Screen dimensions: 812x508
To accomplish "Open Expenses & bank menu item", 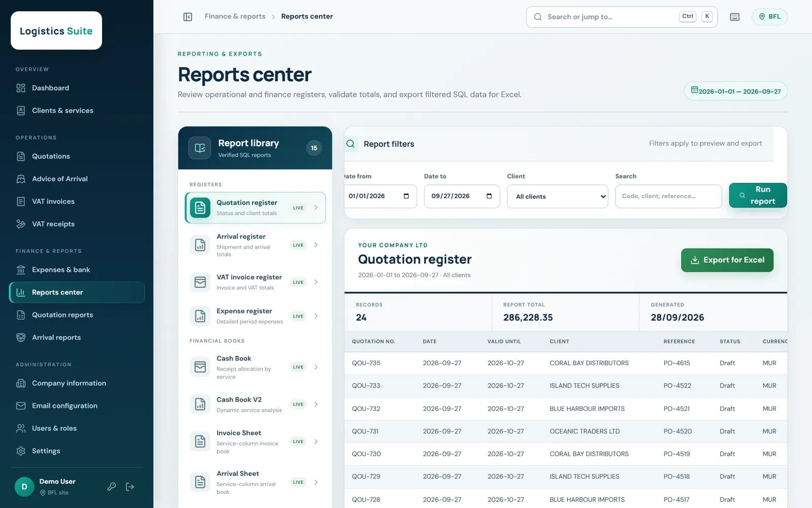I will pyautogui.click(x=77, y=270).
